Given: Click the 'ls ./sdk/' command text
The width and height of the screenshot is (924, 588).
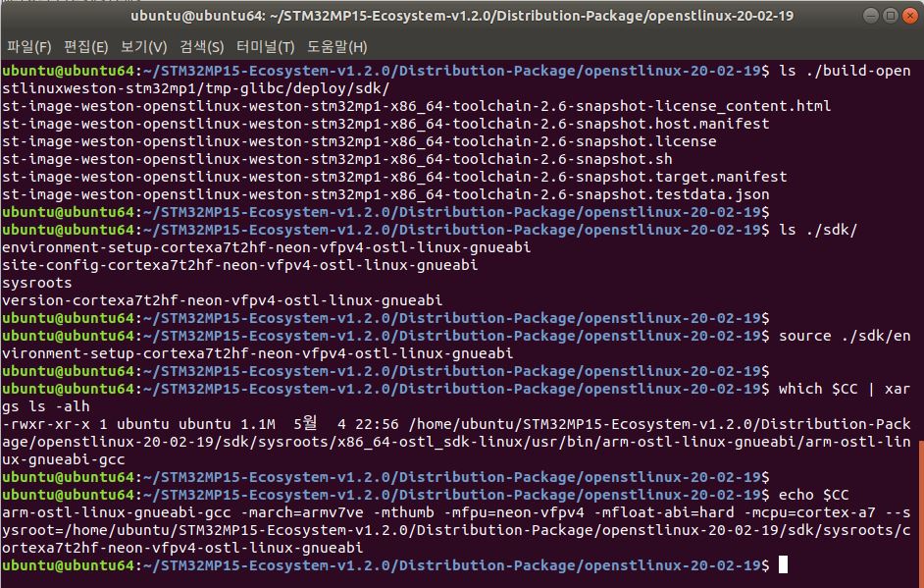Looking at the screenshot, I should pos(818,230).
